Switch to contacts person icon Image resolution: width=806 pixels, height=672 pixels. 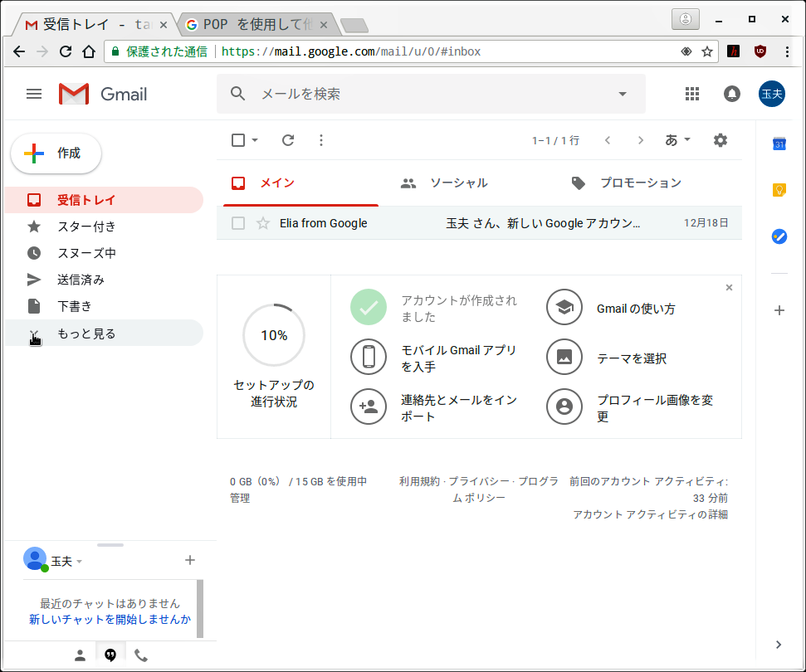tap(80, 655)
